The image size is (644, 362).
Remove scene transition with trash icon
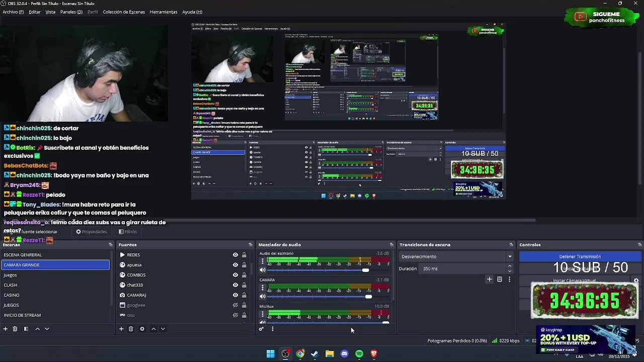[x=499, y=279]
